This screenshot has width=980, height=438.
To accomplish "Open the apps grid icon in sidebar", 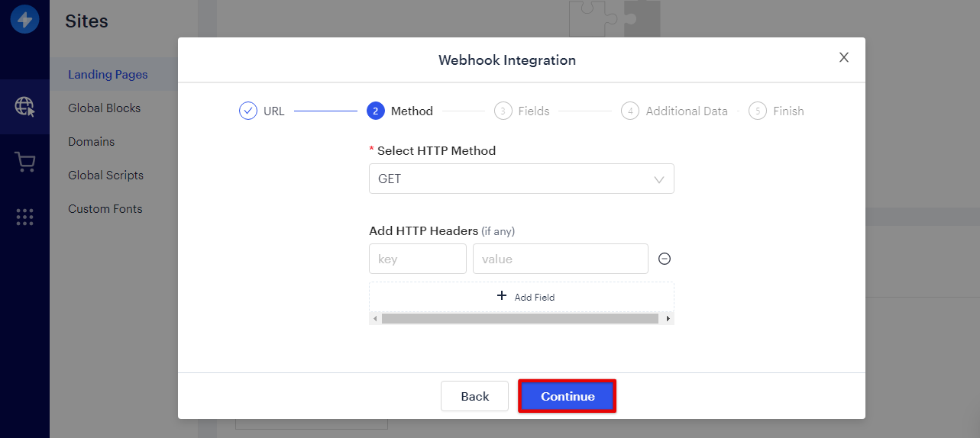I will [x=24, y=217].
